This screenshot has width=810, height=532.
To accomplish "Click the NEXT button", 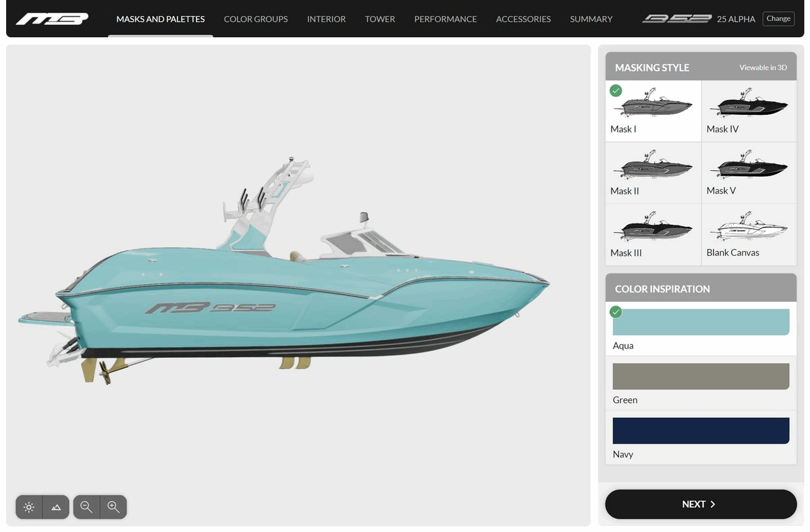I will 701,504.
